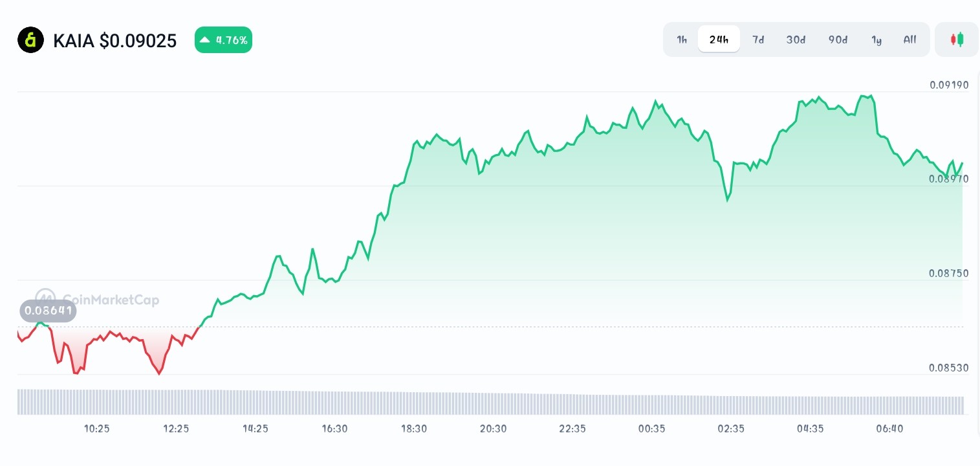Switch chart to 30d range
This screenshot has width=980, height=466.
[796, 39]
